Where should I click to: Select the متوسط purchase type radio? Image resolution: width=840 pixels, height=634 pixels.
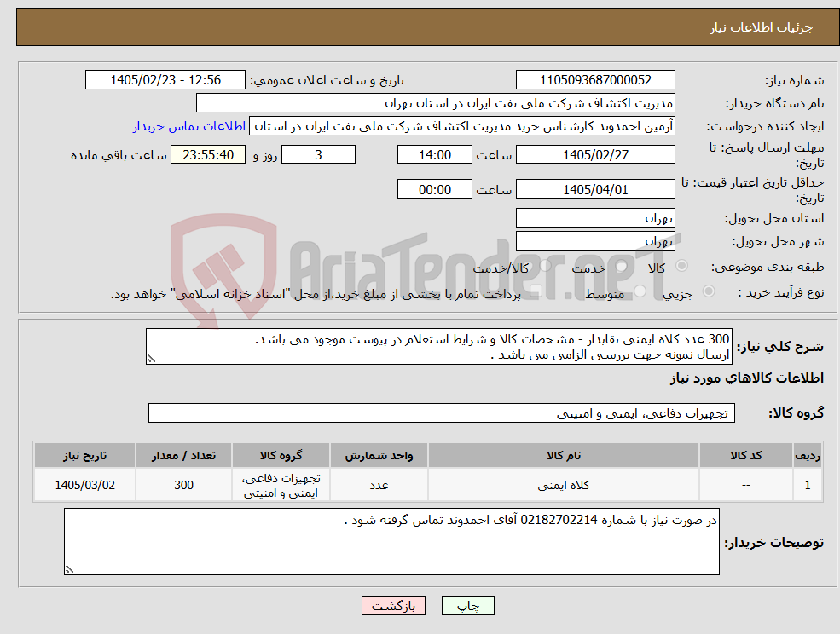[x=640, y=291]
